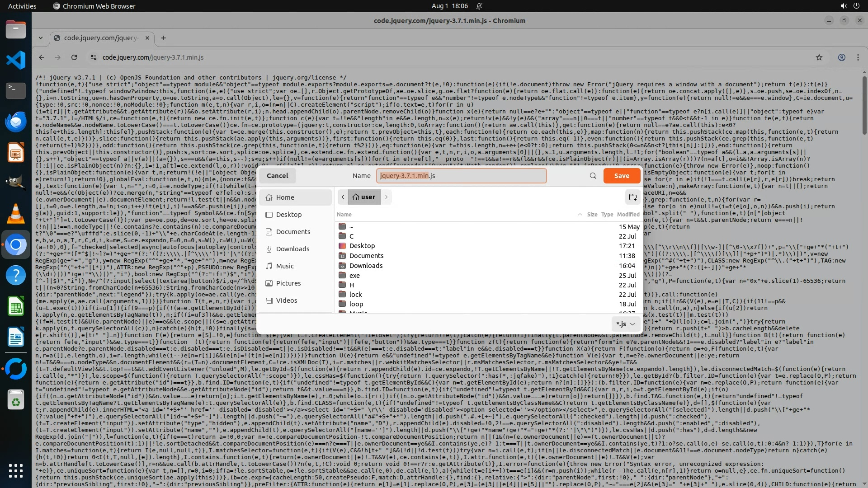This screenshot has width=868, height=488.
Task: Select Documents in the places sidebar
Action: point(293,232)
